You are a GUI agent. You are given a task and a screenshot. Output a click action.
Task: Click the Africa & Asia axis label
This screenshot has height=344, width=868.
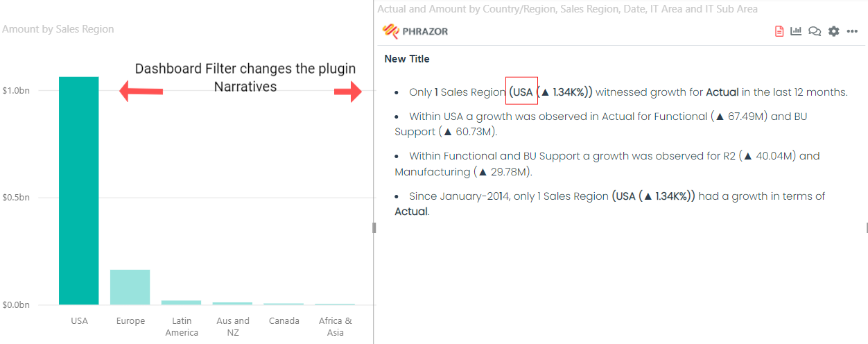pyautogui.click(x=336, y=327)
